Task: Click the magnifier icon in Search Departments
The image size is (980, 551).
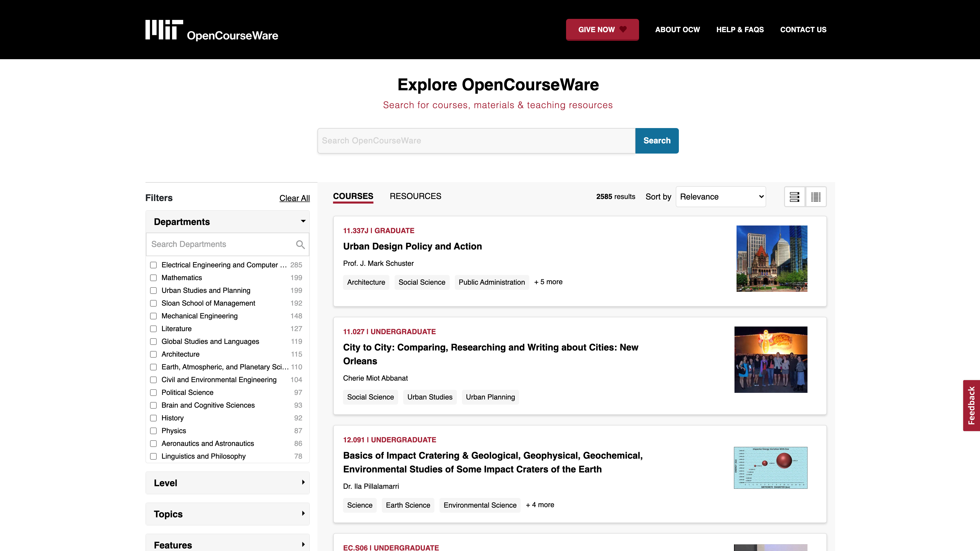Action: point(300,245)
